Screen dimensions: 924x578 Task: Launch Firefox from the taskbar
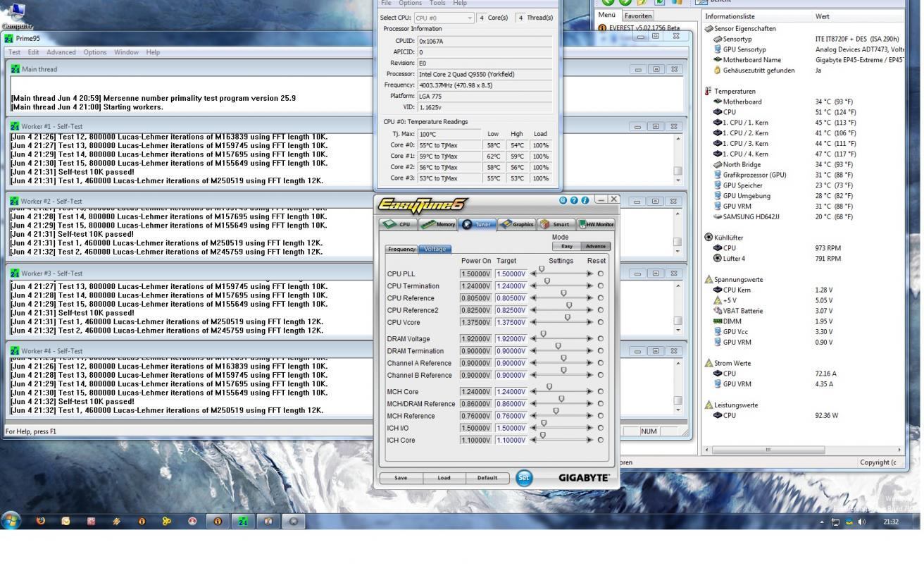(x=40, y=522)
